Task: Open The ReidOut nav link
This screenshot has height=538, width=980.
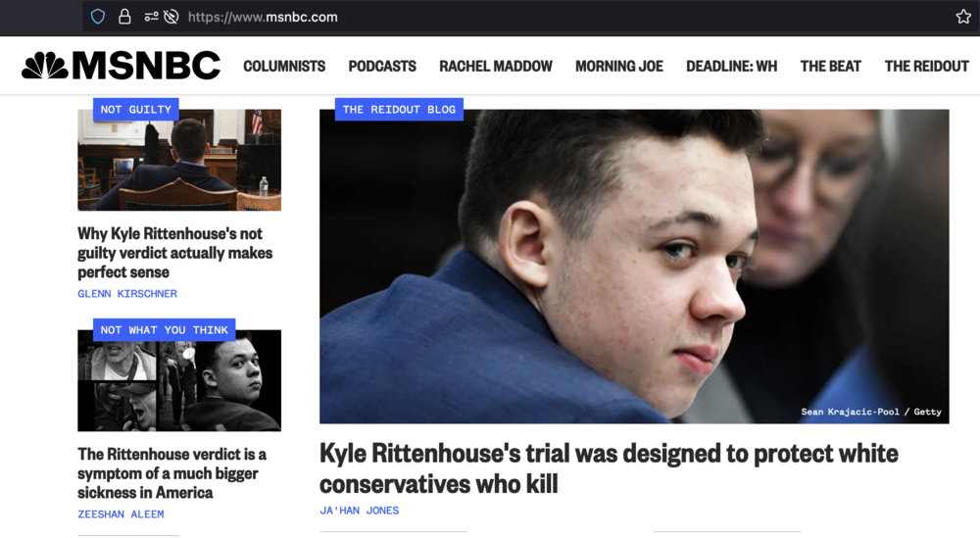Action: click(x=926, y=67)
